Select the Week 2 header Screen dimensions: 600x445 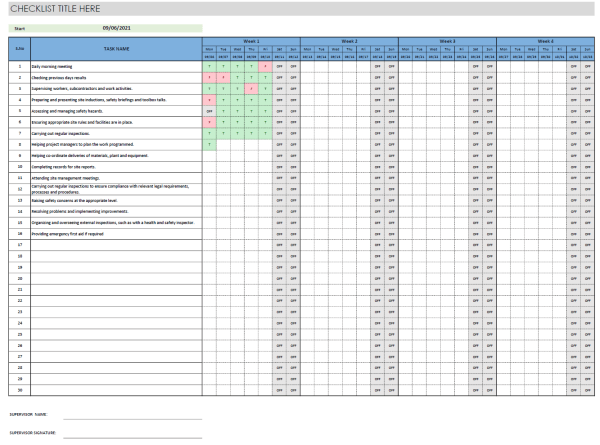(349, 41)
